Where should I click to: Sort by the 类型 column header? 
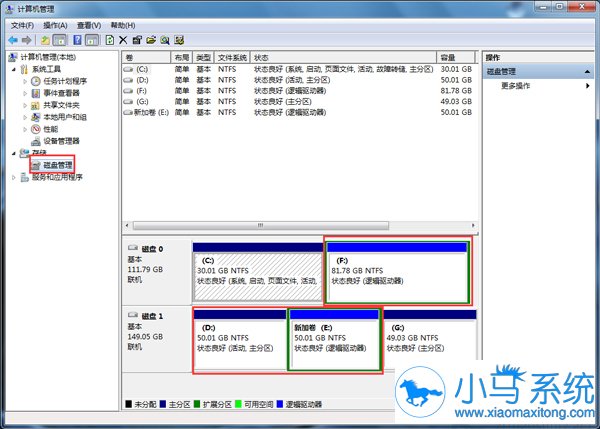point(204,58)
